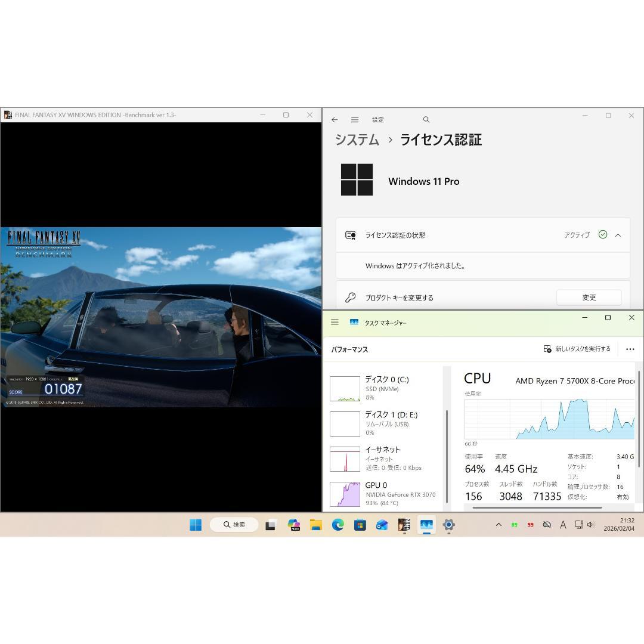Screen dimensions: 644x644
Task: Click the green activation check mark
Action: coord(602,234)
